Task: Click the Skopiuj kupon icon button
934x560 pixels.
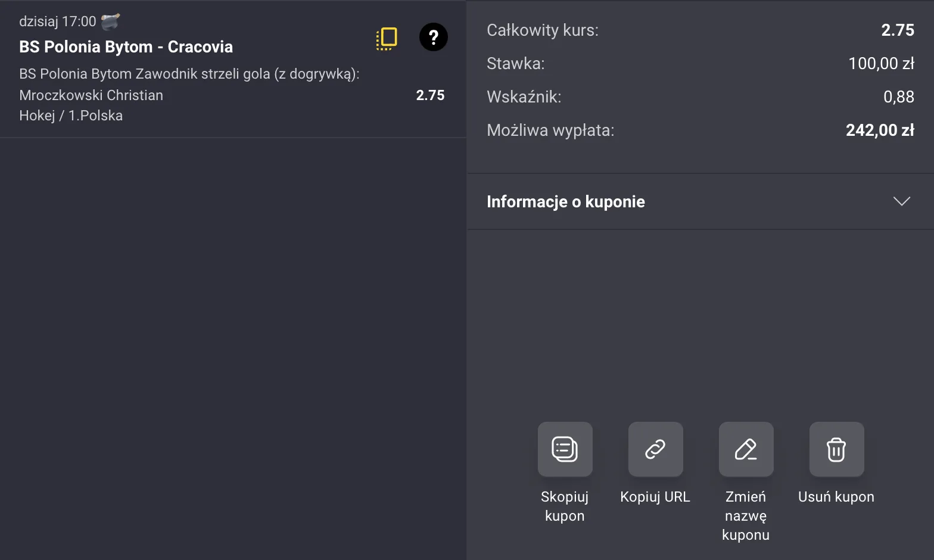Action: [x=565, y=449]
